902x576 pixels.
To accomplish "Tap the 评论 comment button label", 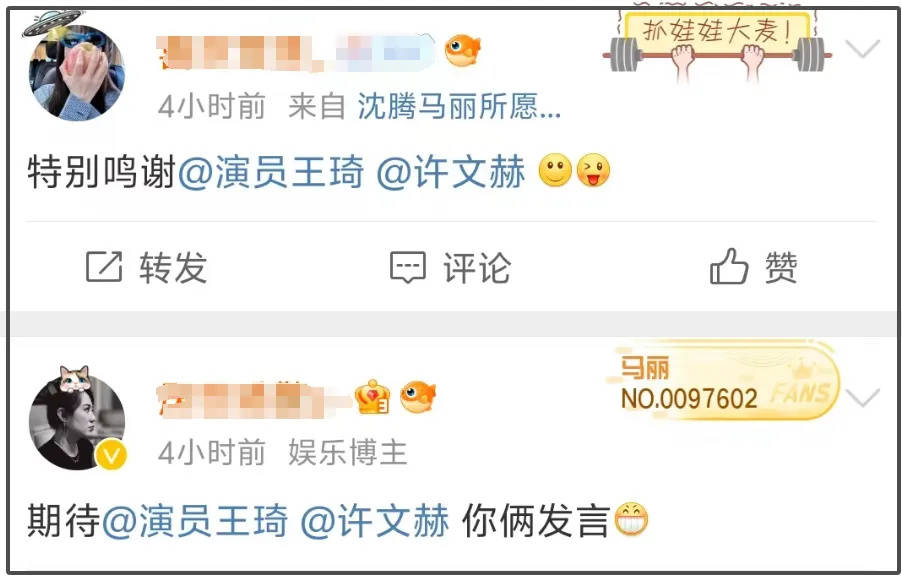I will click(477, 268).
